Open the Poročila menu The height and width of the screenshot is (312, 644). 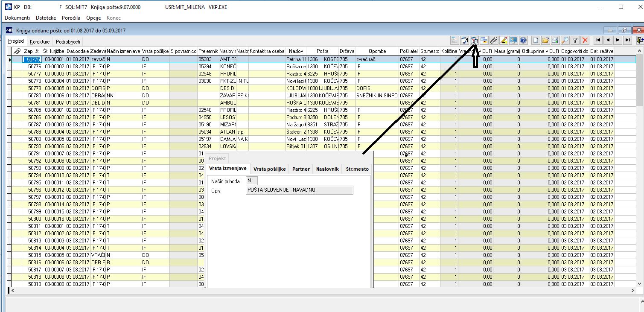(71, 18)
